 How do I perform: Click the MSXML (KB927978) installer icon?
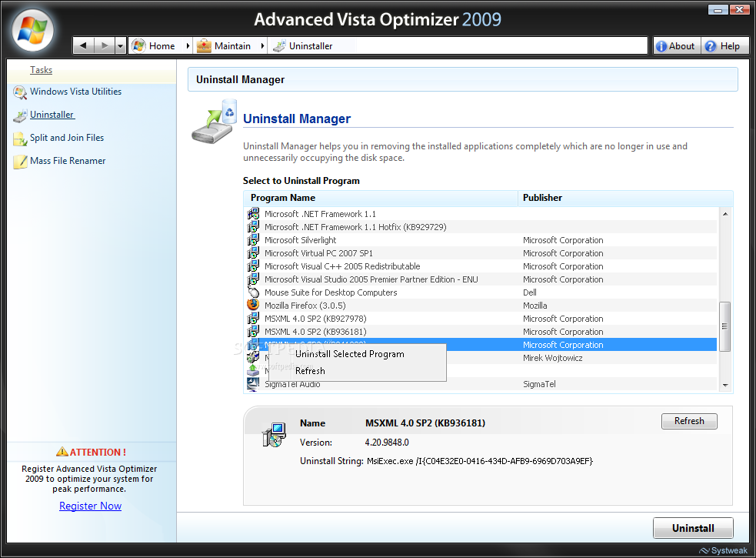(x=253, y=319)
